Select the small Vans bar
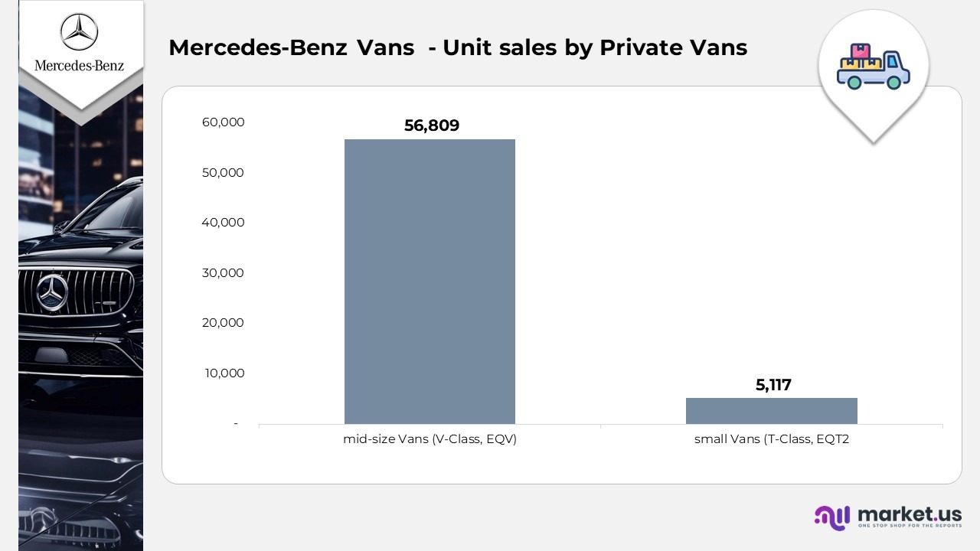 [771, 411]
